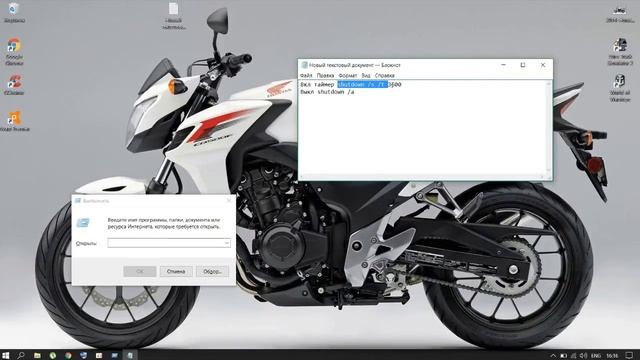Click the 'shutdown /a' line in Notepad
The image size is (640, 360).
[336, 92]
